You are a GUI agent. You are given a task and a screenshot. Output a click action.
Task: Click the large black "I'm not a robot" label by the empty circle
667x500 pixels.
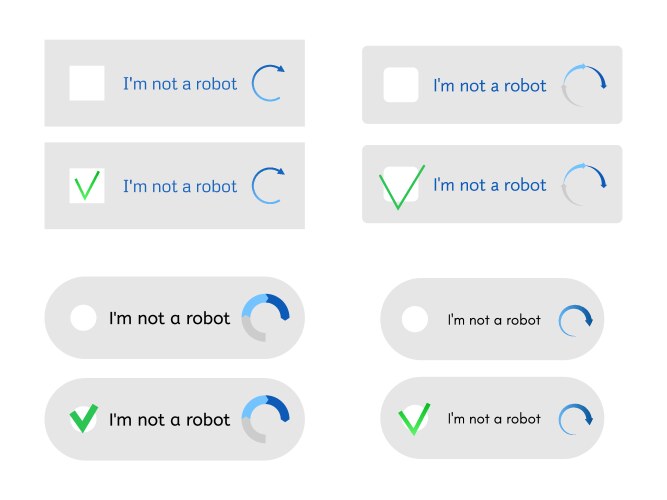(x=169, y=319)
